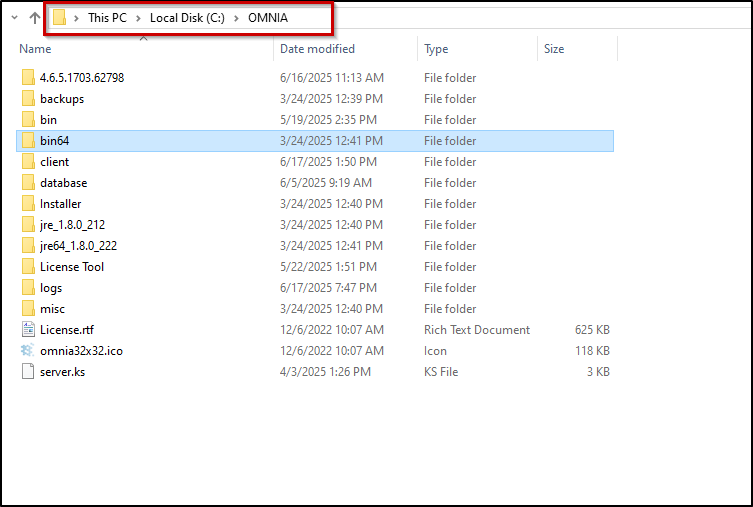Viewport: 753px width, 507px height.
Task: Expand the chevron after This PC
Action: click(x=138, y=18)
